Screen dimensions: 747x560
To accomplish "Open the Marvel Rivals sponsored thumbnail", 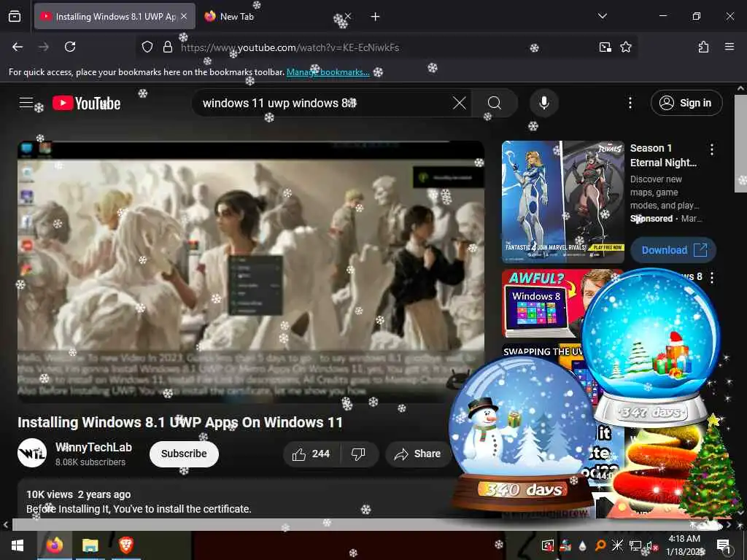I will tap(562, 202).
